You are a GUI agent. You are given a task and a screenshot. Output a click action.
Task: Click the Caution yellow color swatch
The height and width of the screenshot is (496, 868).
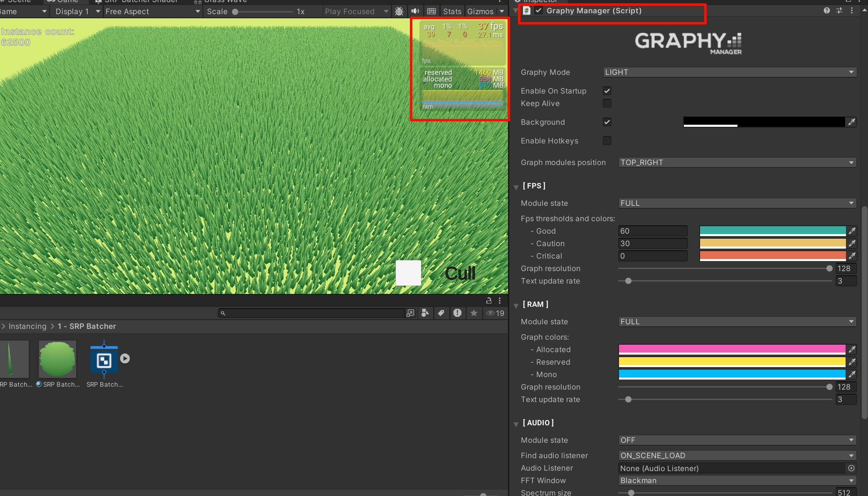[x=772, y=243]
